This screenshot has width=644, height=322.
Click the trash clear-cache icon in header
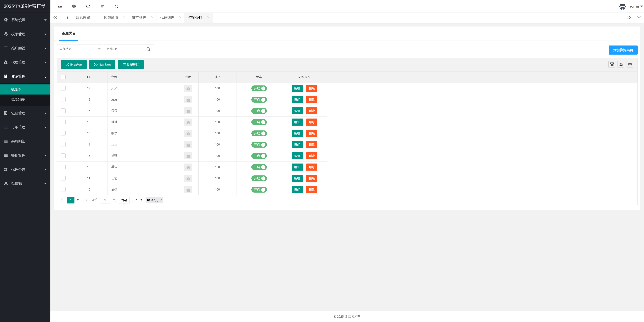pyautogui.click(x=102, y=6)
